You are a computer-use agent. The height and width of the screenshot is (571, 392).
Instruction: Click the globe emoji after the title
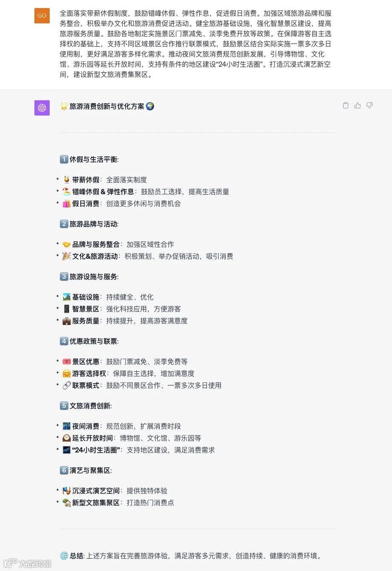[x=150, y=106]
